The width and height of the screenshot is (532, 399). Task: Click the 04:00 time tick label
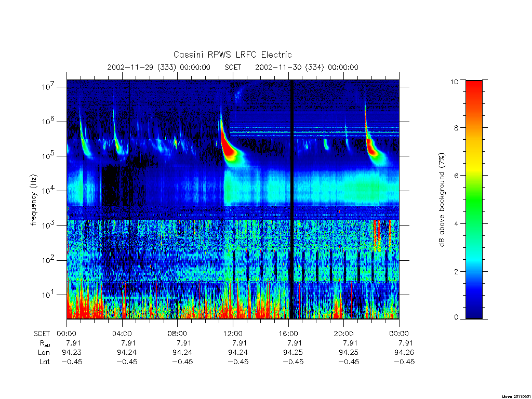122,334
